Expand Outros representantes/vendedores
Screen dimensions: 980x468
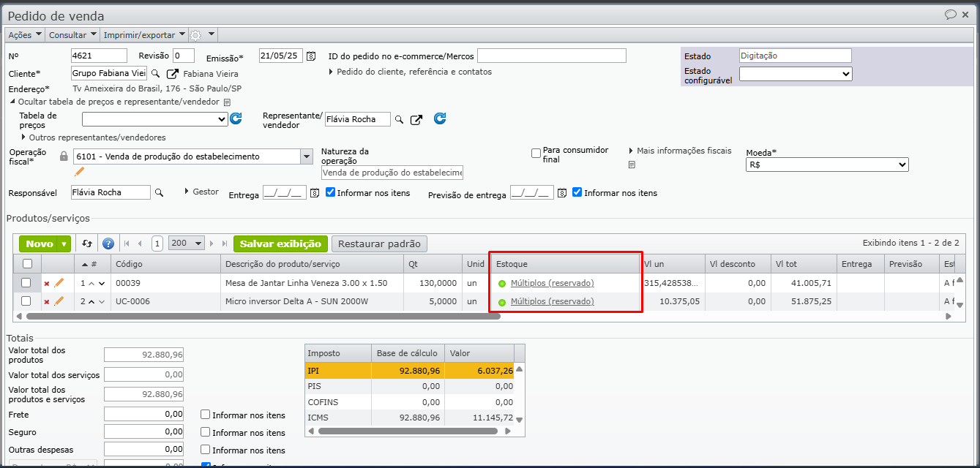tap(93, 137)
